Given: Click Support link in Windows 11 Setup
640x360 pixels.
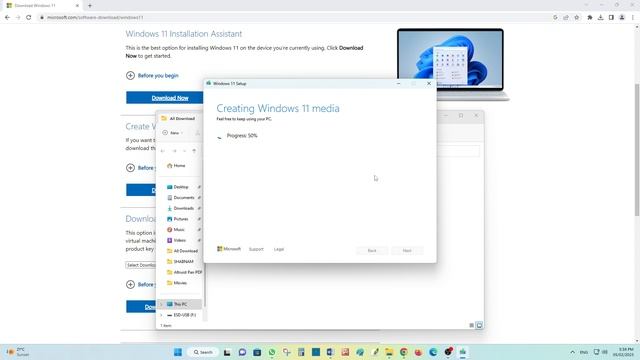Looking at the screenshot, I should coord(256,249).
